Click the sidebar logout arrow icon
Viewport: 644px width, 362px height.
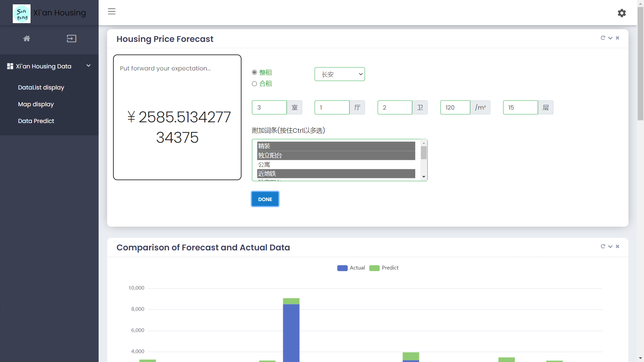(71, 39)
